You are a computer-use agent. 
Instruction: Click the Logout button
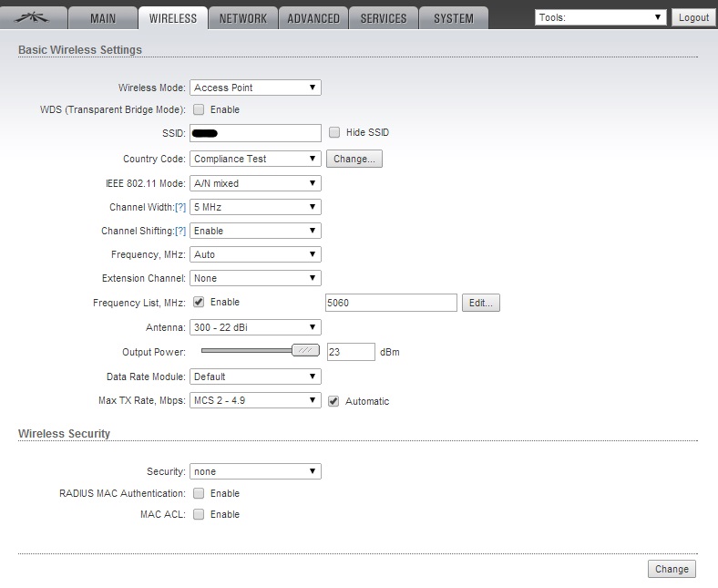click(693, 17)
